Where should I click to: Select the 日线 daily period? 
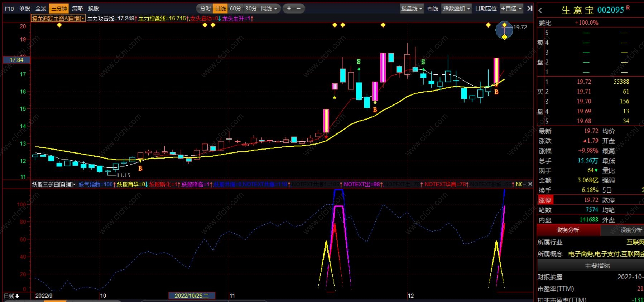220,8
